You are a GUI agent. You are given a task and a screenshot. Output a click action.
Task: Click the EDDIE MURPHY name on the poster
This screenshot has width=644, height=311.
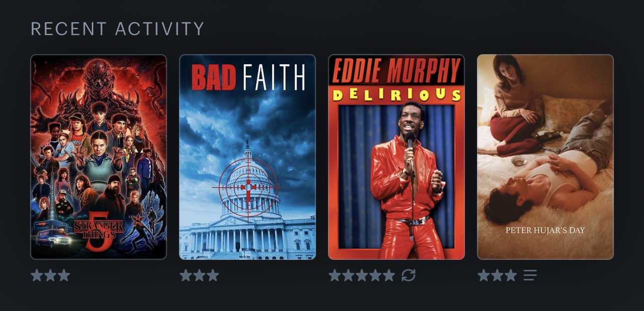(x=396, y=71)
